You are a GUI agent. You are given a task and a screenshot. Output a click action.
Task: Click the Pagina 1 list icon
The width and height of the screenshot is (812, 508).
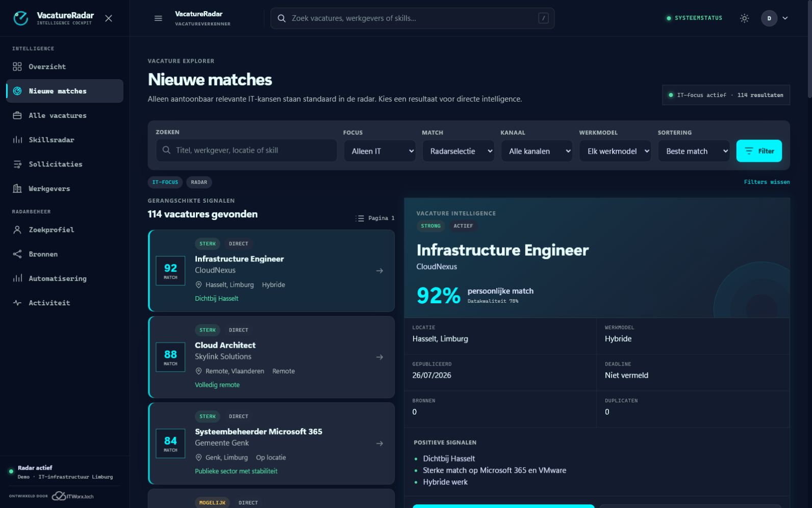[360, 219]
